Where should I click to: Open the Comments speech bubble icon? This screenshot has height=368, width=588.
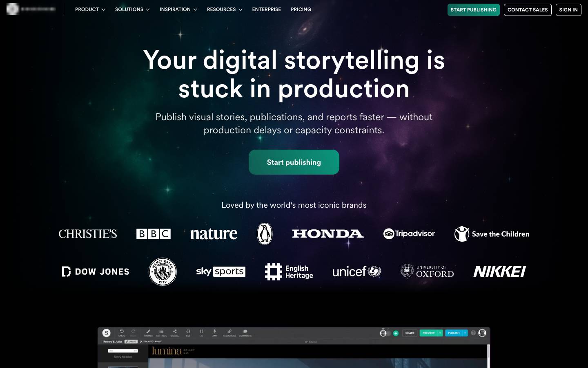tap(245, 333)
